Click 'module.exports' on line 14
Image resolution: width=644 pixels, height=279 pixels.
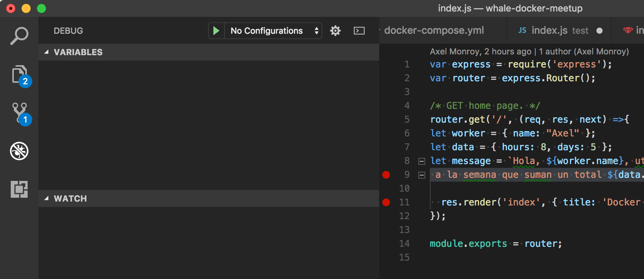468,244
